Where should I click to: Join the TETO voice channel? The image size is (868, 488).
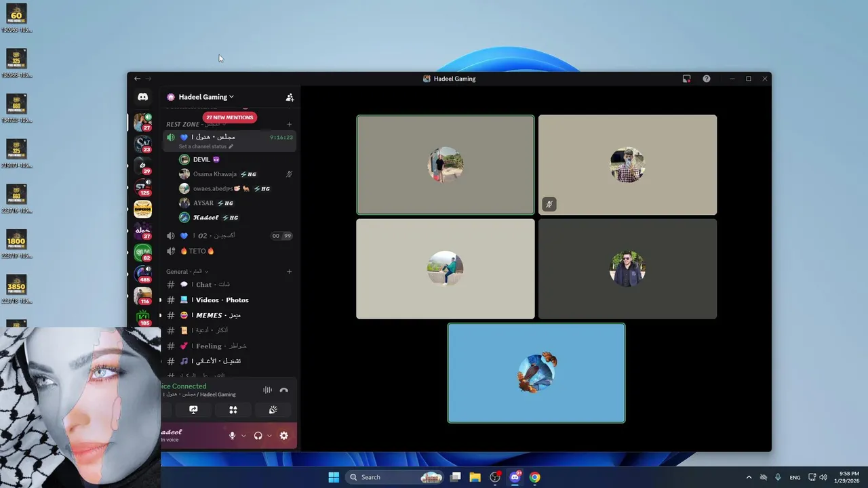(x=229, y=251)
